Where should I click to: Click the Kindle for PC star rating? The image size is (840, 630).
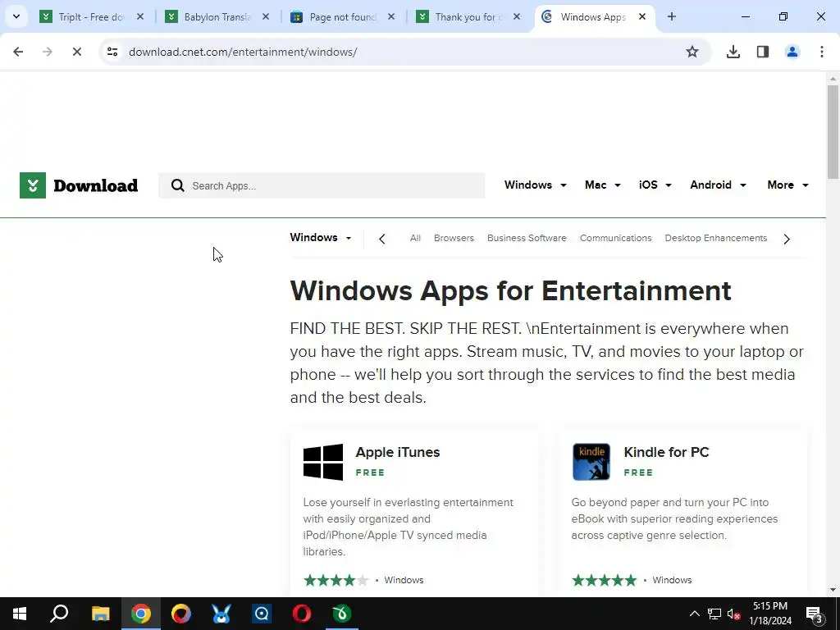tap(605, 580)
